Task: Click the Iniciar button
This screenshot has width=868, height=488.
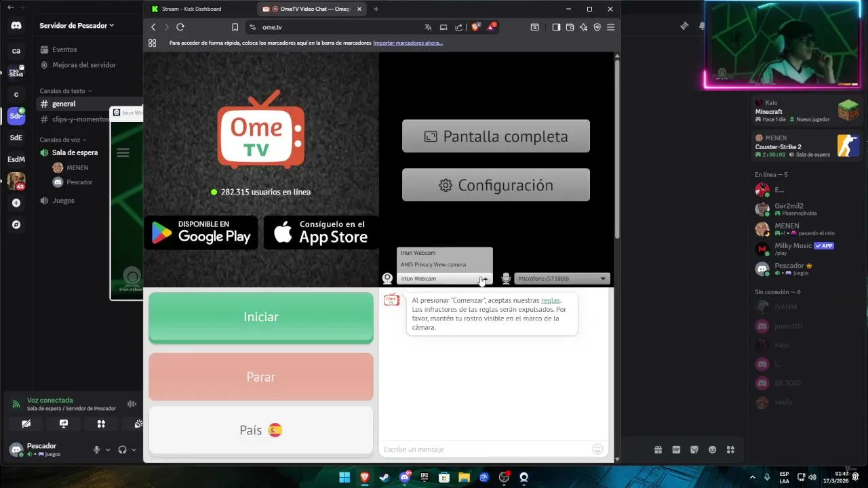Action: pos(261,317)
